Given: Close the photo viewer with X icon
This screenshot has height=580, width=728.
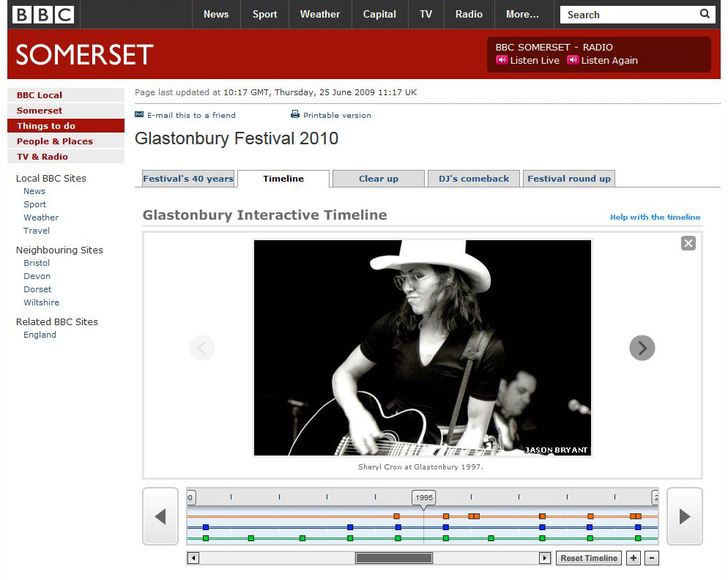Looking at the screenshot, I should point(688,244).
